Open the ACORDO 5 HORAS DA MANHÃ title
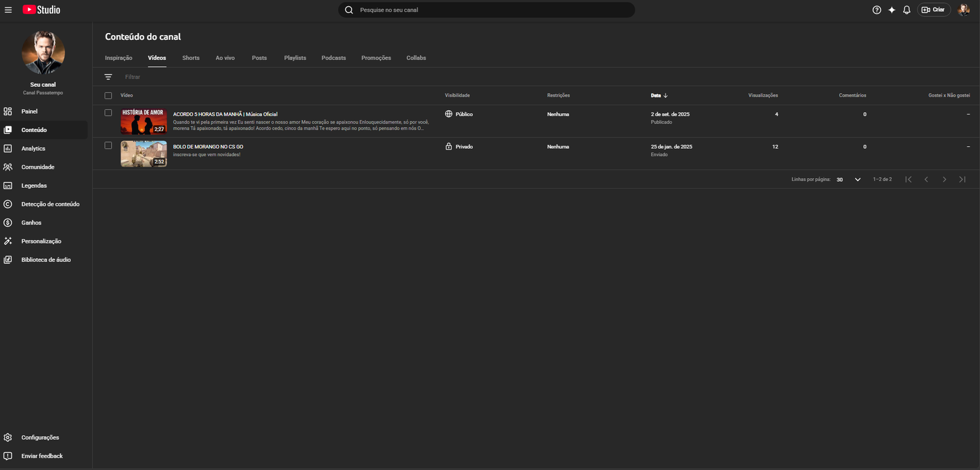980x470 pixels. point(225,114)
